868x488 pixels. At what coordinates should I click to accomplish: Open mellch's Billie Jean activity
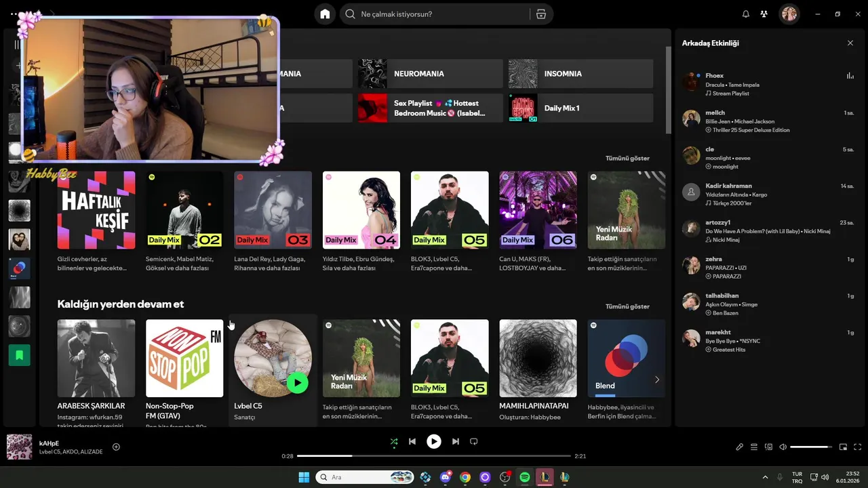coord(769,121)
